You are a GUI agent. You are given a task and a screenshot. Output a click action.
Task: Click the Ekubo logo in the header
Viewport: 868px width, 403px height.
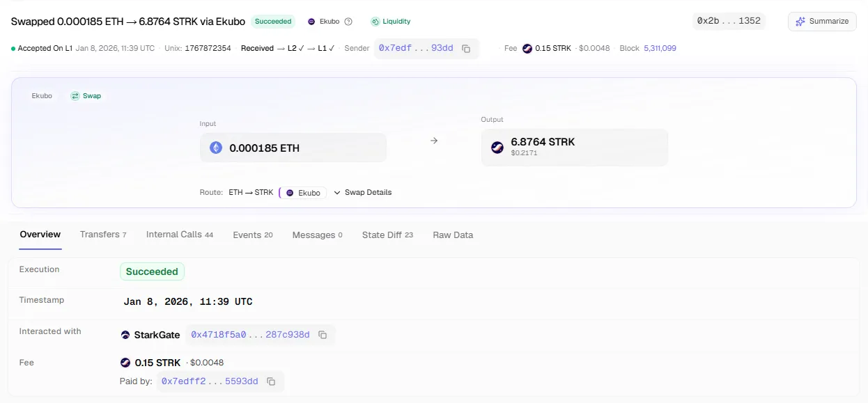tap(311, 22)
